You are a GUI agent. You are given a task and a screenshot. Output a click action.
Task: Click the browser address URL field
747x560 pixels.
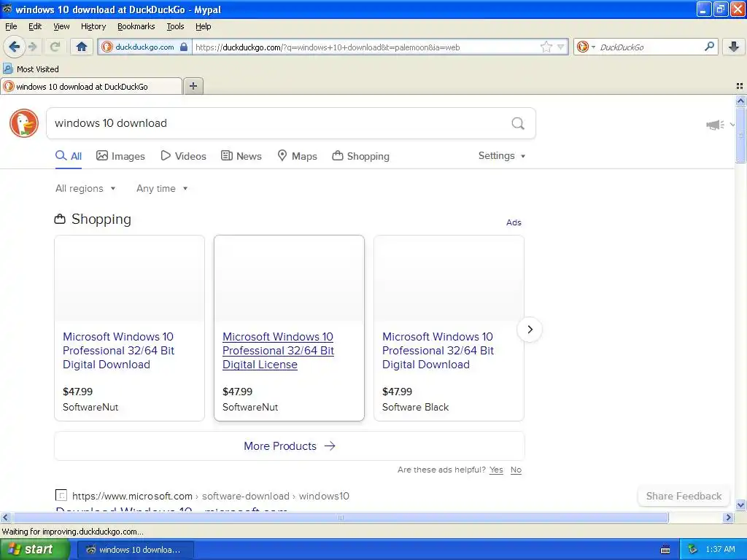[x=365, y=47]
